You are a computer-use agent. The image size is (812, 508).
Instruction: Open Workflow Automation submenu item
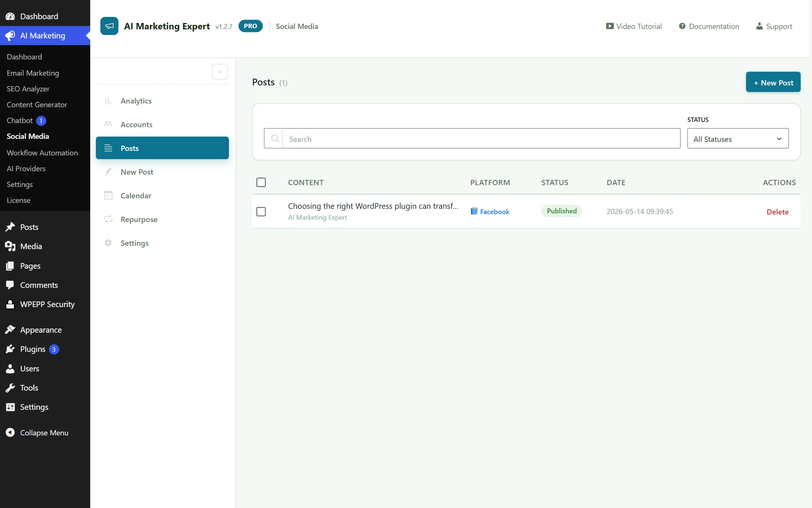[42, 153]
